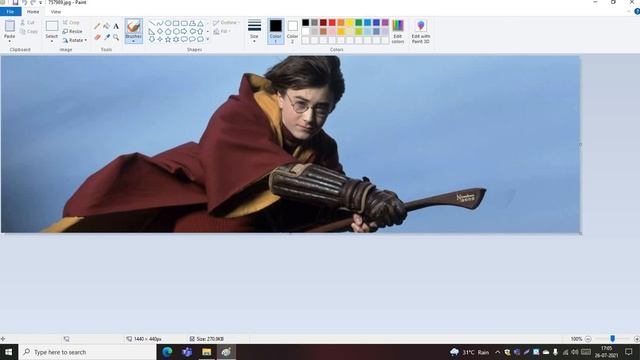
Task: Open the notification center
Action: click(x=628, y=352)
